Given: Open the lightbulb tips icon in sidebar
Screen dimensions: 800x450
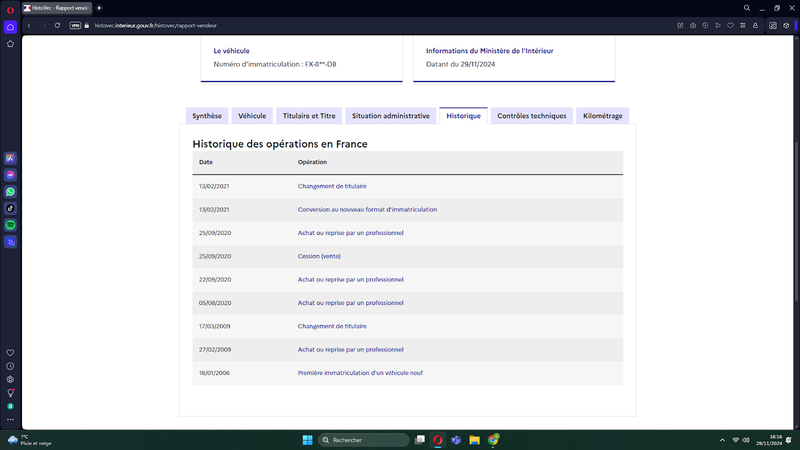Looking at the screenshot, I should tap(10, 392).
